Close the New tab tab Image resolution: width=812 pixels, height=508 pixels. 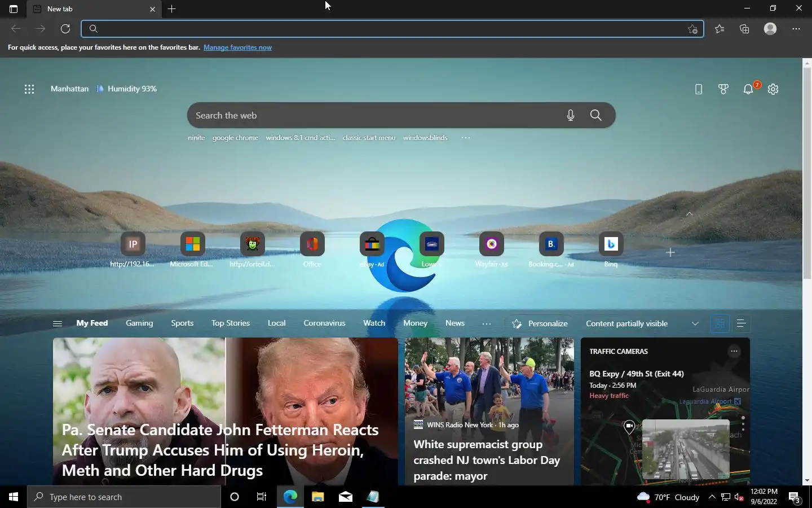pos(152,9)
